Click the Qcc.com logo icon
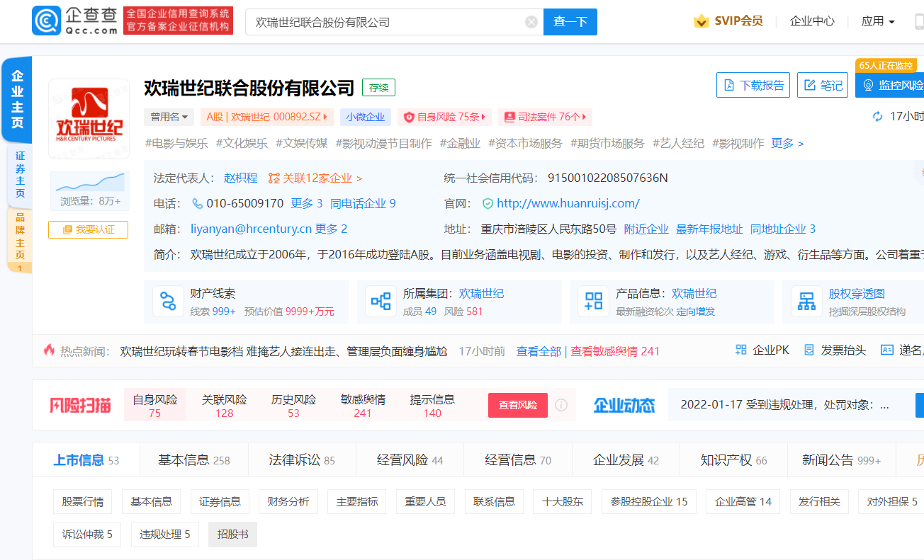The height and width of the screenshot is (560, 924). [46, 21]
